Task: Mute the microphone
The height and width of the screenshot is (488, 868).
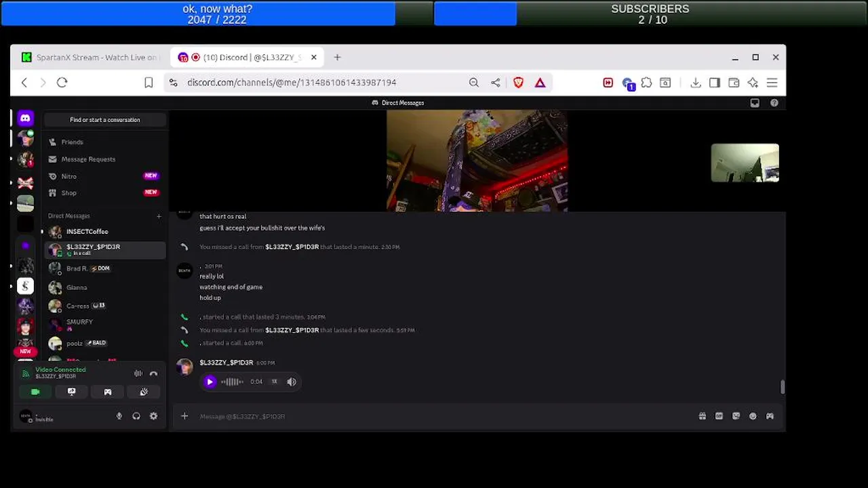Action: point(119,416)
